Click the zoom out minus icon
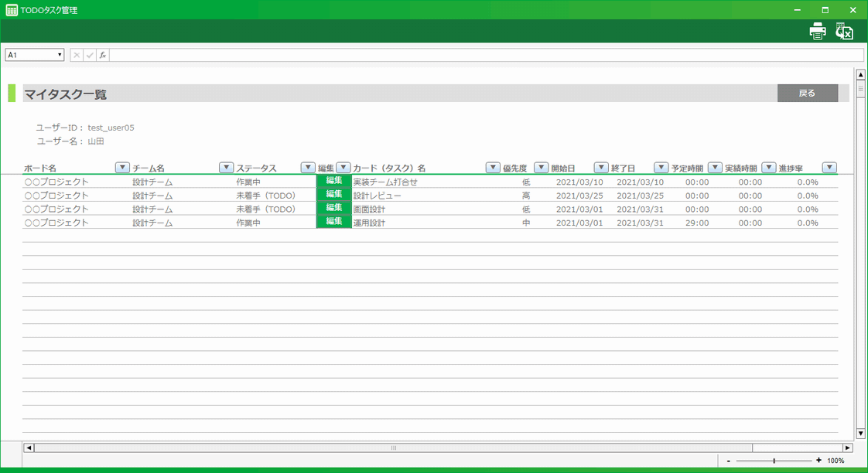Viewport: 868px width, 473px height. pyautogui.click(x=729, y=461)
